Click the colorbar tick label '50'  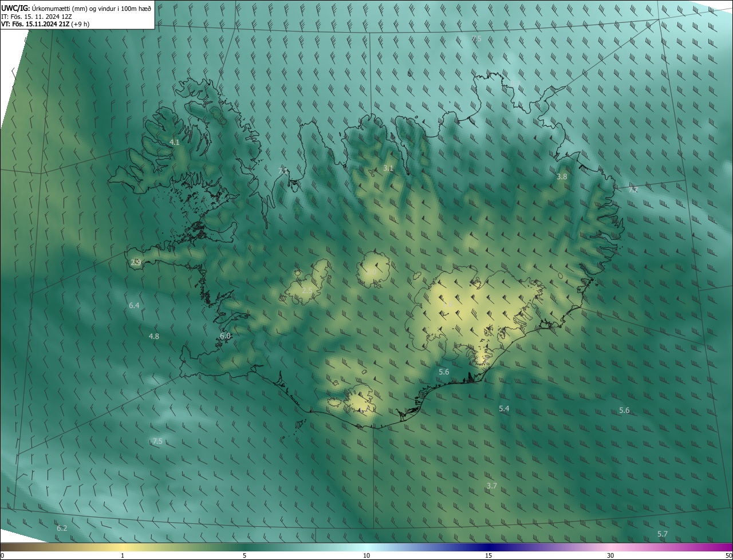pyautogui.click(x=729, y=556)
